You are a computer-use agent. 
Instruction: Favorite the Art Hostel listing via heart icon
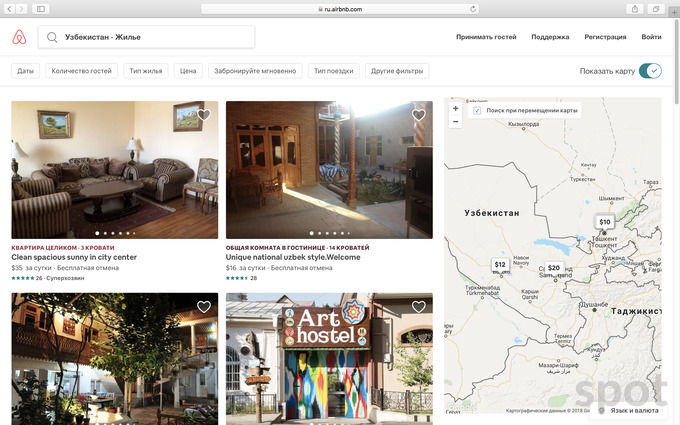418,307
